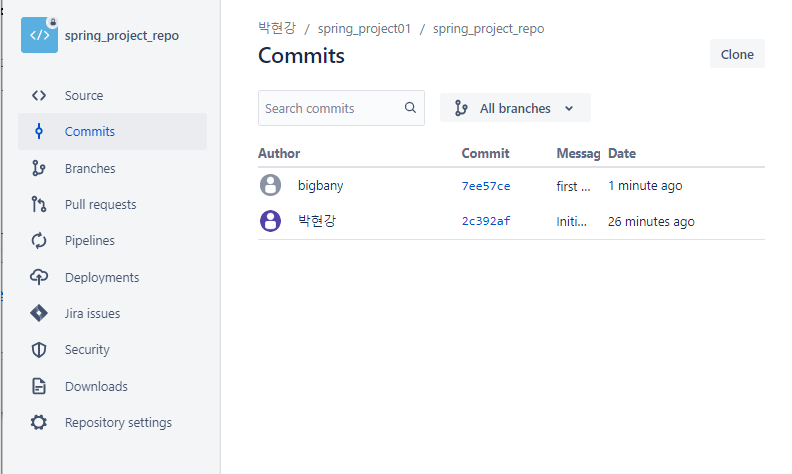Click the Commit column header

485,153
